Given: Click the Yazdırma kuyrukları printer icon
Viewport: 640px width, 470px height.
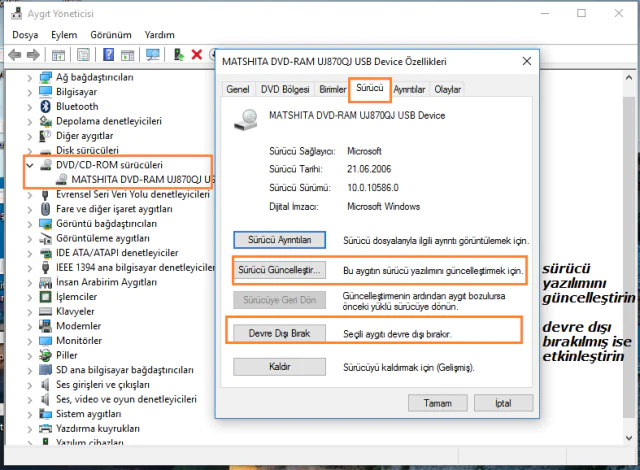Looking at the screenshot, I should coord(45,428).
